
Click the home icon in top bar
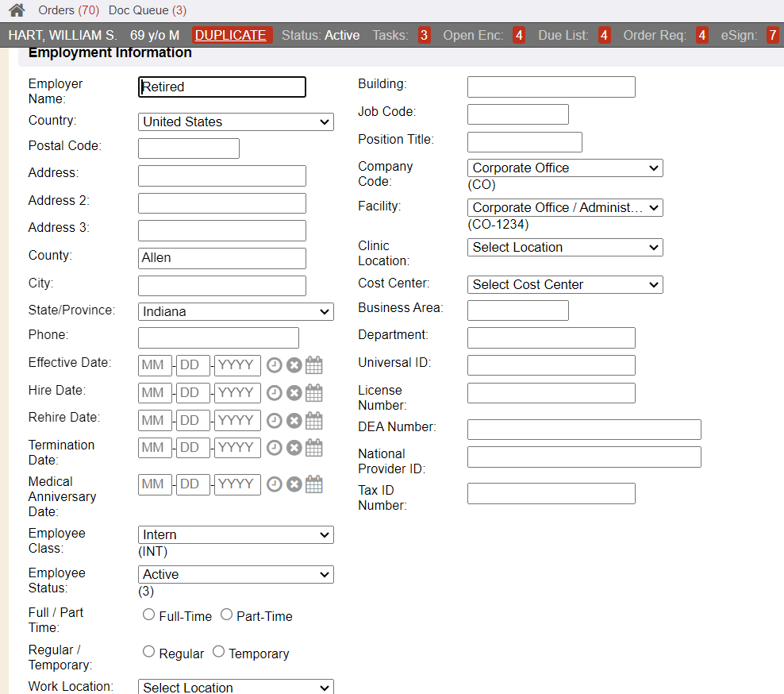(17, 10)
